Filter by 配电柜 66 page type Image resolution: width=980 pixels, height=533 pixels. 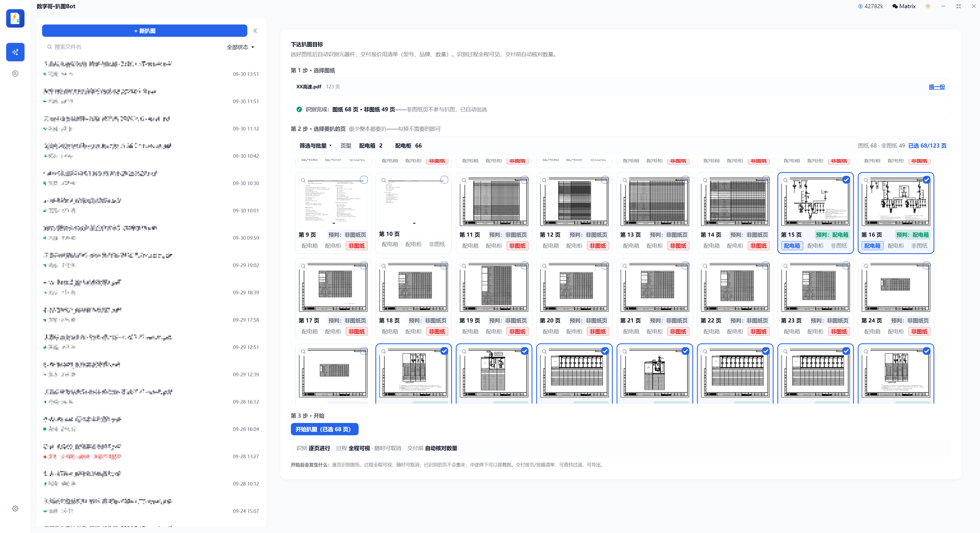[408, 146]
